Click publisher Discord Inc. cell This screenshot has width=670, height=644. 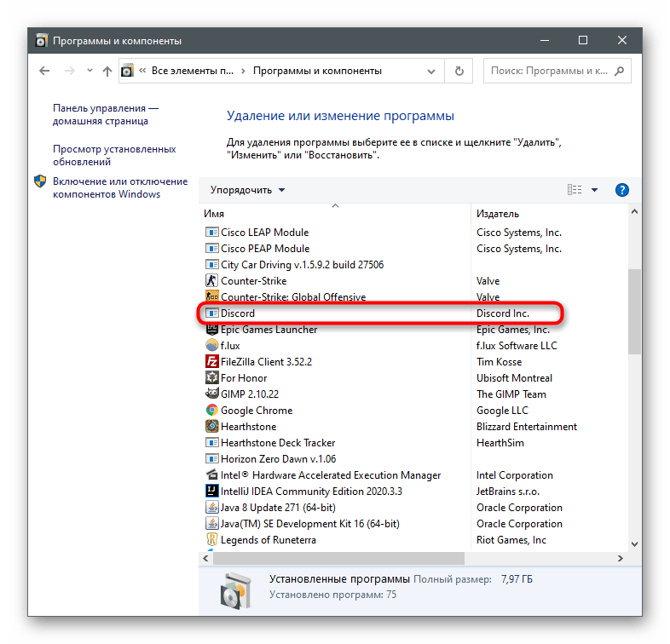tap(503, 313)
